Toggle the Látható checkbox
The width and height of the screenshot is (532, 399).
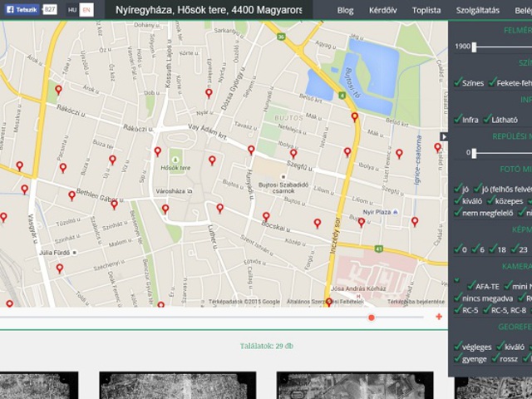click(x=488, y=119)
